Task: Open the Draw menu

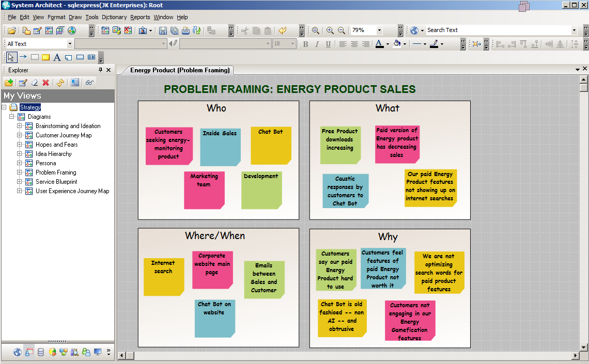Action: (75, 17)
